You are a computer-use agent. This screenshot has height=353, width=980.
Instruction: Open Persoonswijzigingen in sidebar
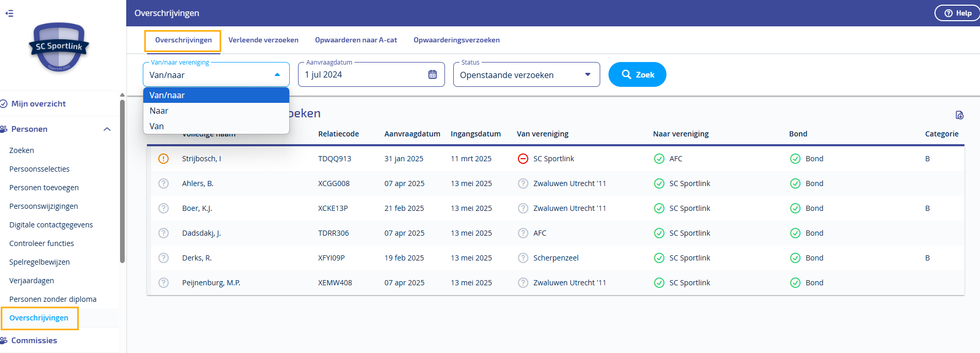point(43,206)
